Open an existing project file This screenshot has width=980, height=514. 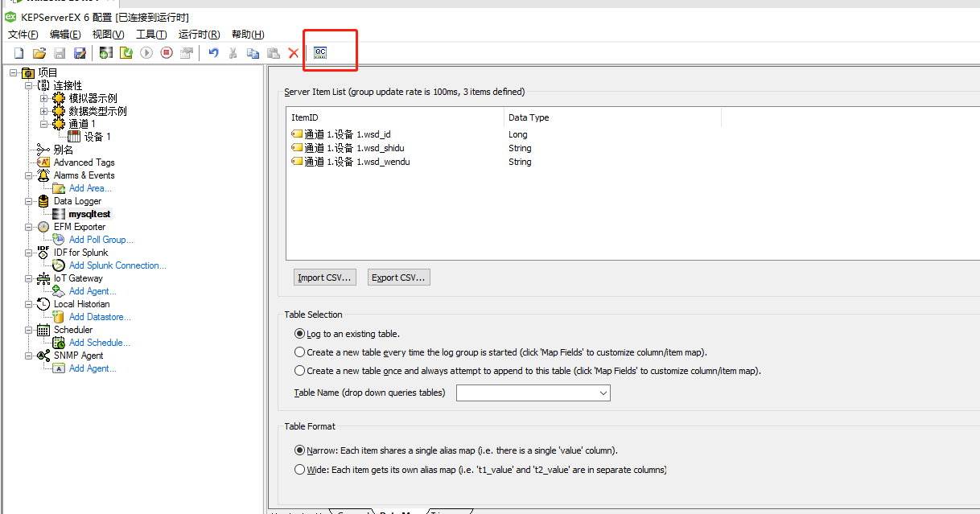(39, 52)
